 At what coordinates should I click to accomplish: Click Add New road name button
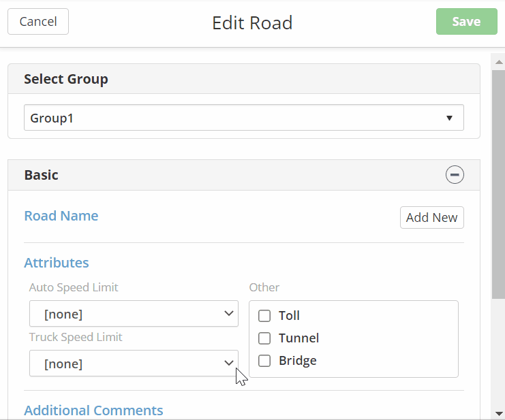[x=431, y=218]
